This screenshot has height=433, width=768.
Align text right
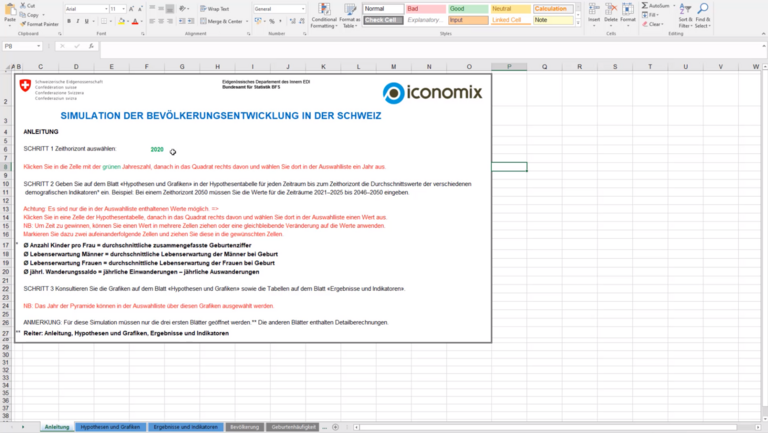point(170,21)
